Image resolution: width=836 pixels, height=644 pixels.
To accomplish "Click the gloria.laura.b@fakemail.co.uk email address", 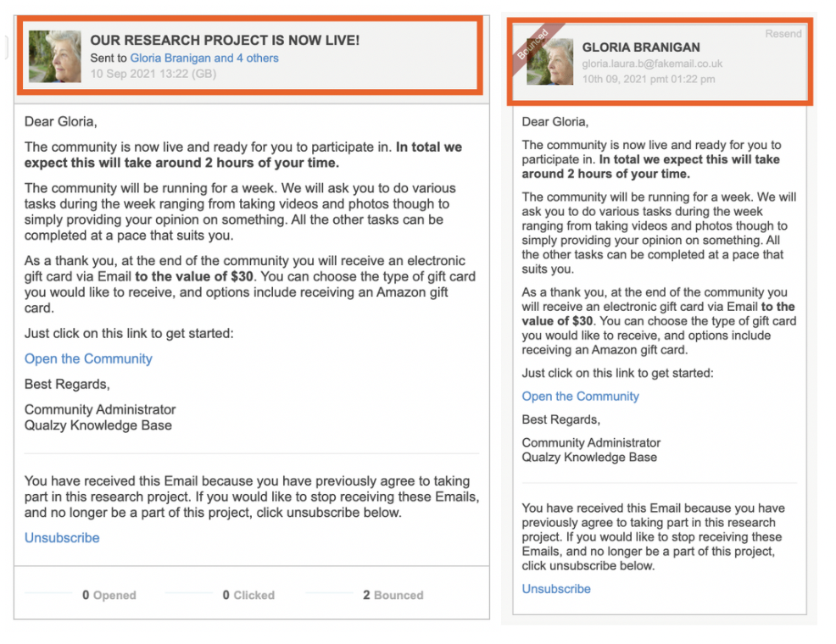I will [x=652, y=64].
